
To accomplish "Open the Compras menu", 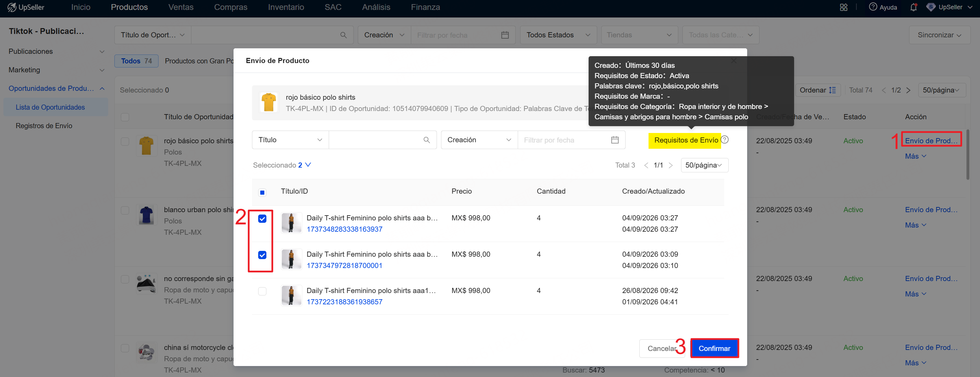I will click(x=230, y=7).
